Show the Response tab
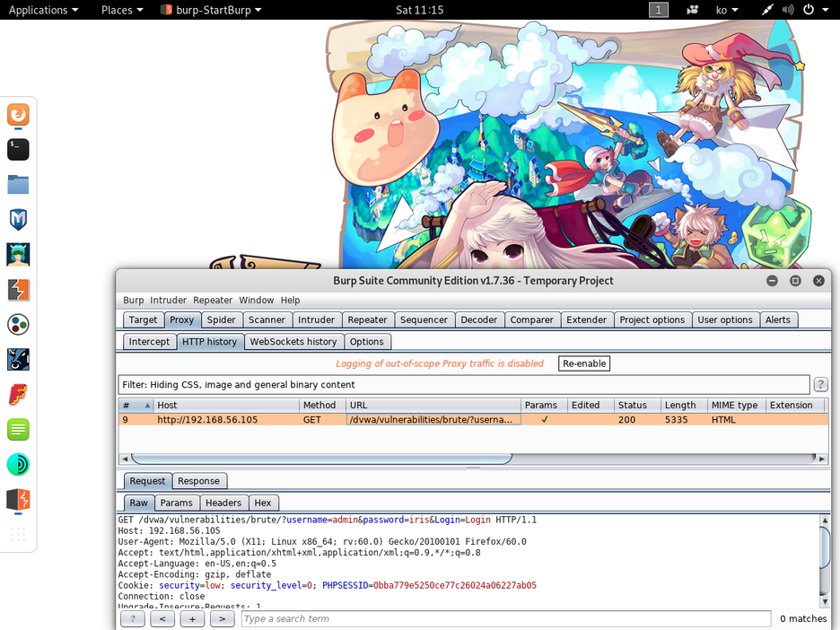840x630 pixels. click(198, 481)
